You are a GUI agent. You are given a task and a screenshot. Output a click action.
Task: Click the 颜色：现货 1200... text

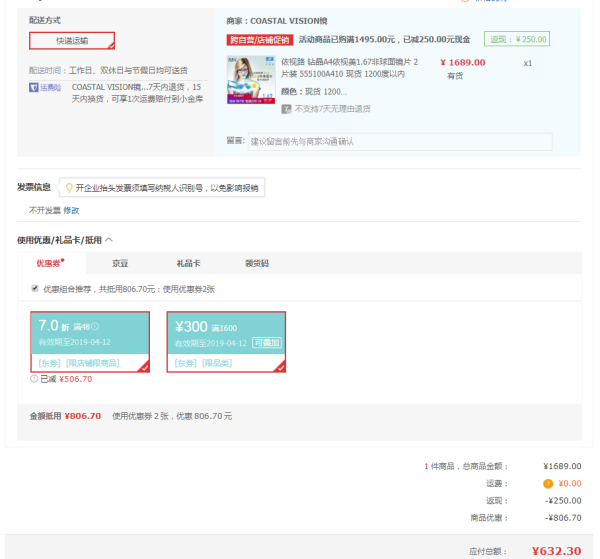pyautogui.click(x=314, y=92)
